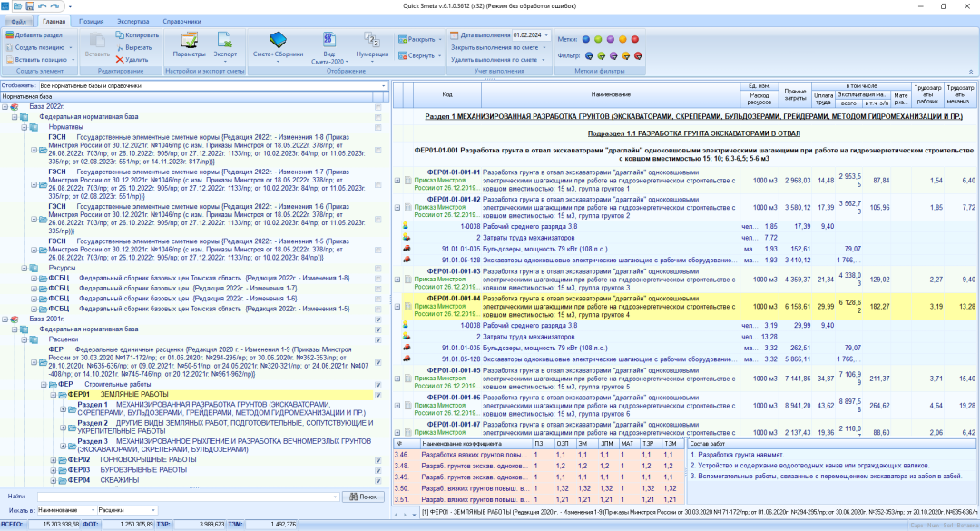Switch to the Справочники ribbon tab

click(x=181, y=21)
